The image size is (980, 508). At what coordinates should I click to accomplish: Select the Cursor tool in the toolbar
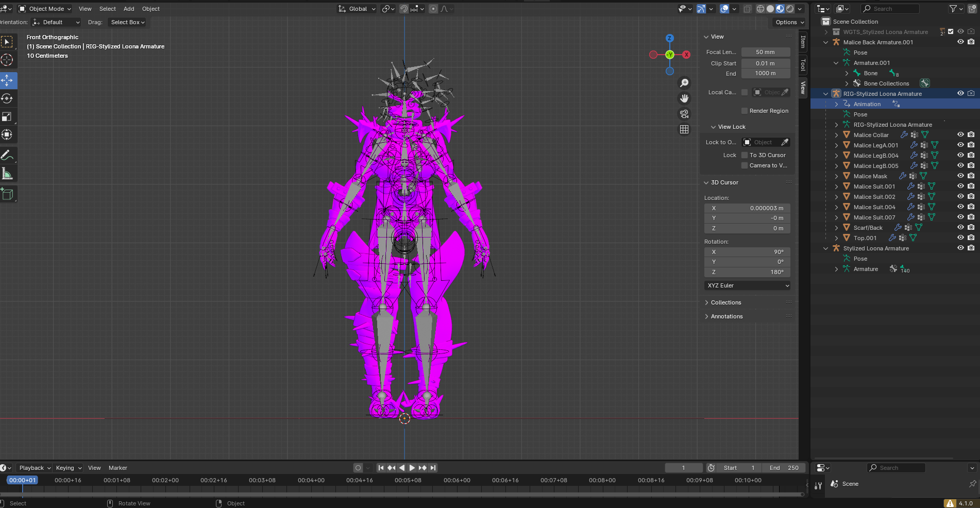7,60
